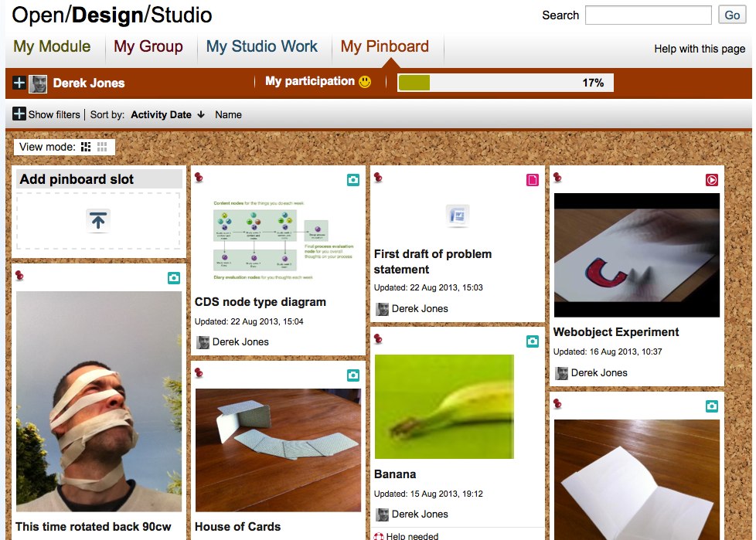This screenshot has height=540, width=756.
Task: Click the camera icon on CDS node type diagram
Action: point(353,180)
